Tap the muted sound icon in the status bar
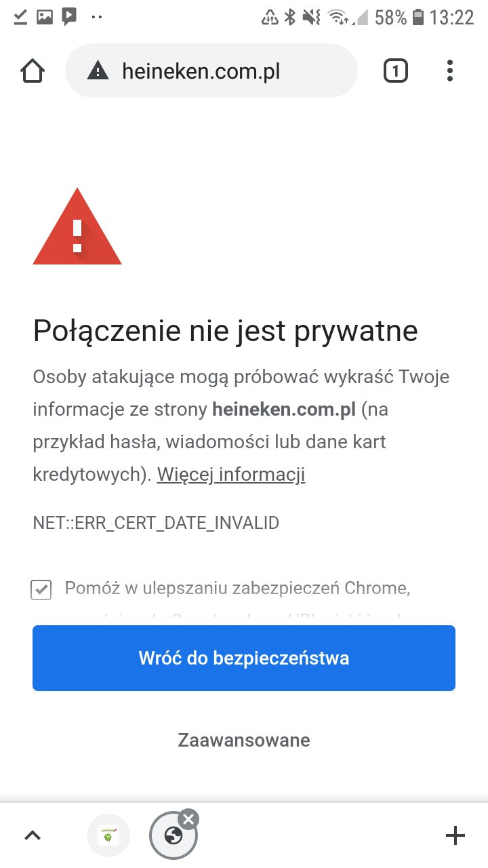Viewport: 488px width, 868px height. click(312, 18)
